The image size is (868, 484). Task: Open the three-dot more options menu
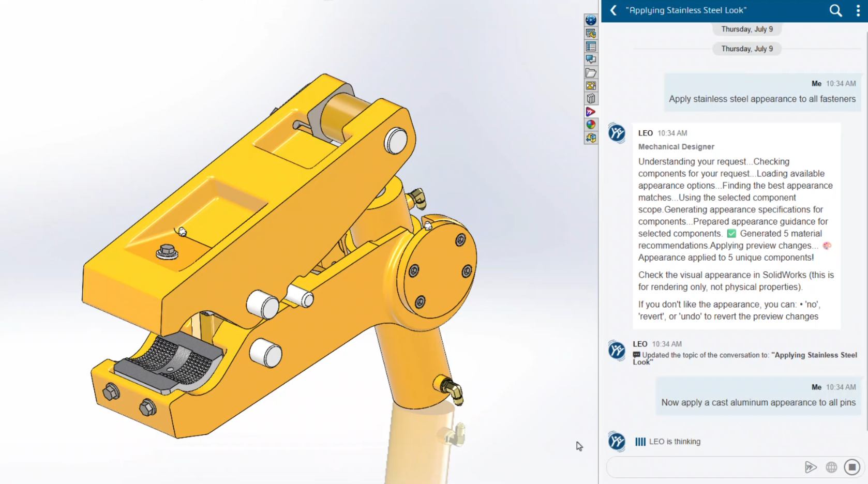(x=858, y=11)
